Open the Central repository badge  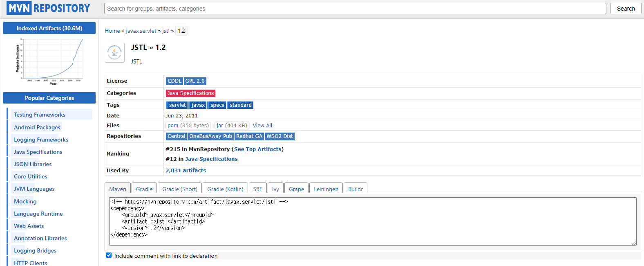[176, 136]
